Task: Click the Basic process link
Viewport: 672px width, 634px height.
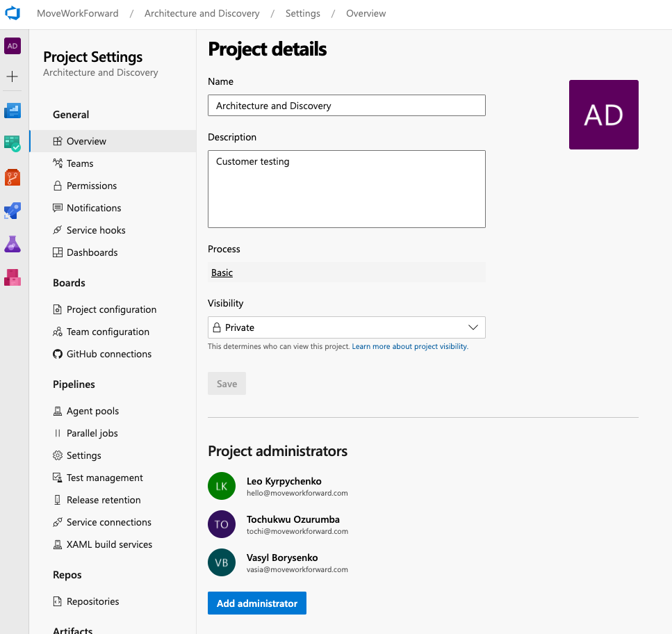Action: pos(222,273)
